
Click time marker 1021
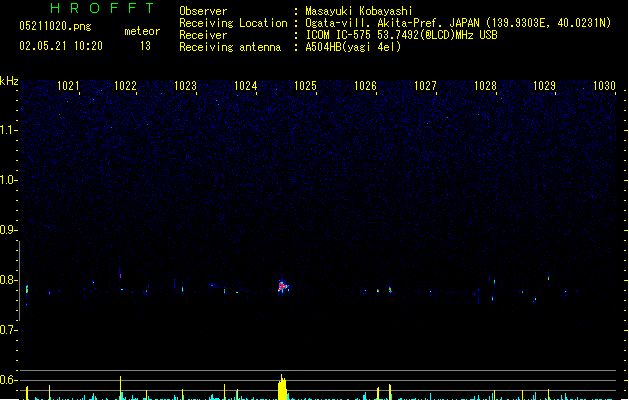68,86
